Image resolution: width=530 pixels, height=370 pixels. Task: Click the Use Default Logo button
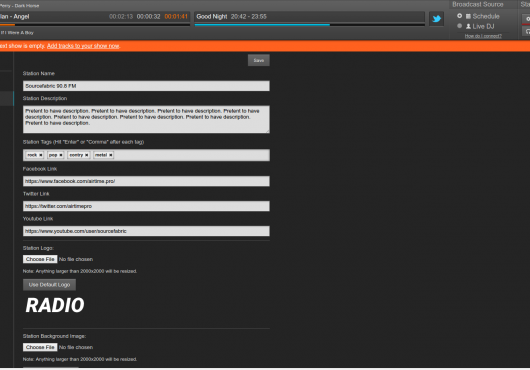point(49,285)
